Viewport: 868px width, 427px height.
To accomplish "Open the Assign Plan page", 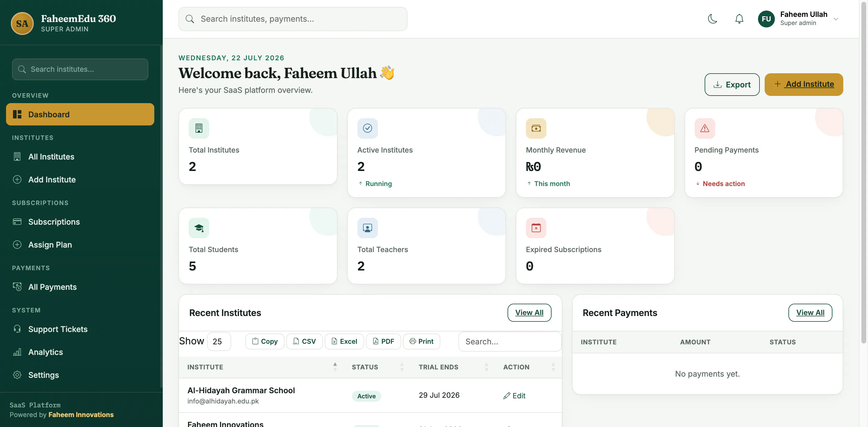I will click(80, 245).
